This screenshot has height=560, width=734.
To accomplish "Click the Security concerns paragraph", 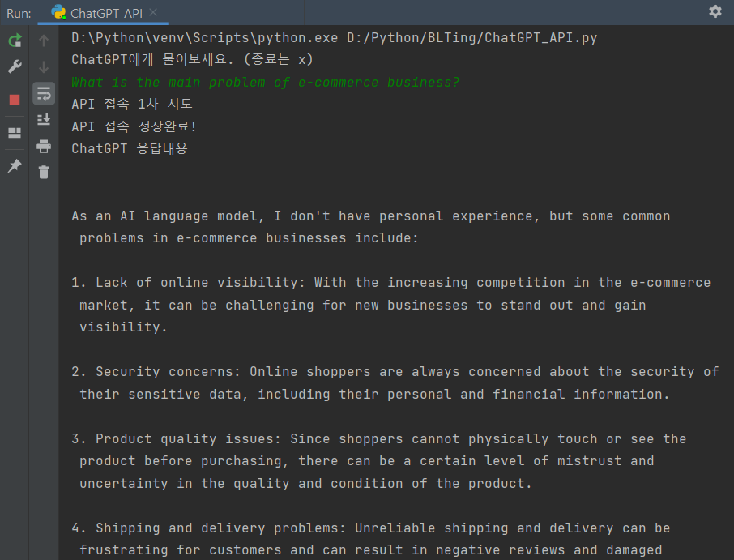I will pyautogui.click(x=395, y=383).
